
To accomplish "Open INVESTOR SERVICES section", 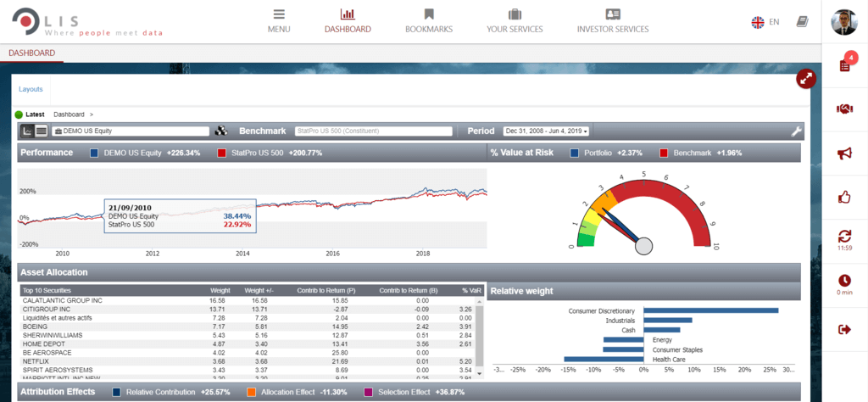I will (x=613, y=21).
